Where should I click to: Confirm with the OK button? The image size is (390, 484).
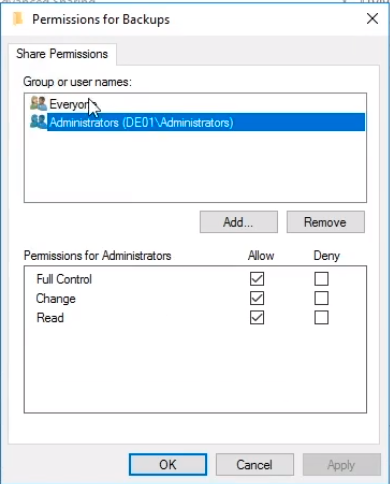click(168, 464)
